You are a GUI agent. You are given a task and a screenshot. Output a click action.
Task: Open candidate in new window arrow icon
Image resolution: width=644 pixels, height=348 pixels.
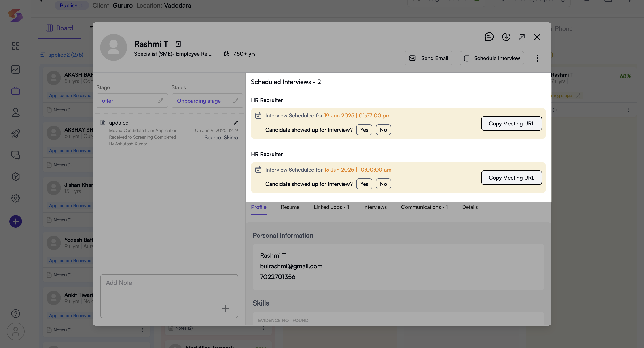click(521, 37)
